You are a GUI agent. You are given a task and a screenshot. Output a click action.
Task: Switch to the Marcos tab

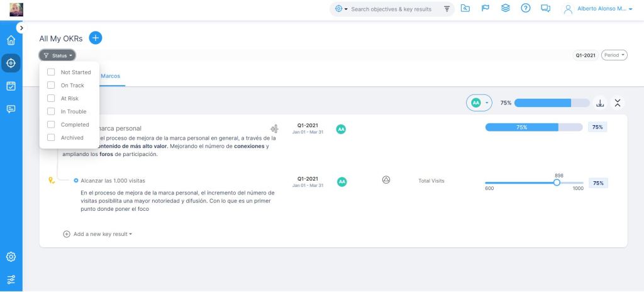click(111, 76)
